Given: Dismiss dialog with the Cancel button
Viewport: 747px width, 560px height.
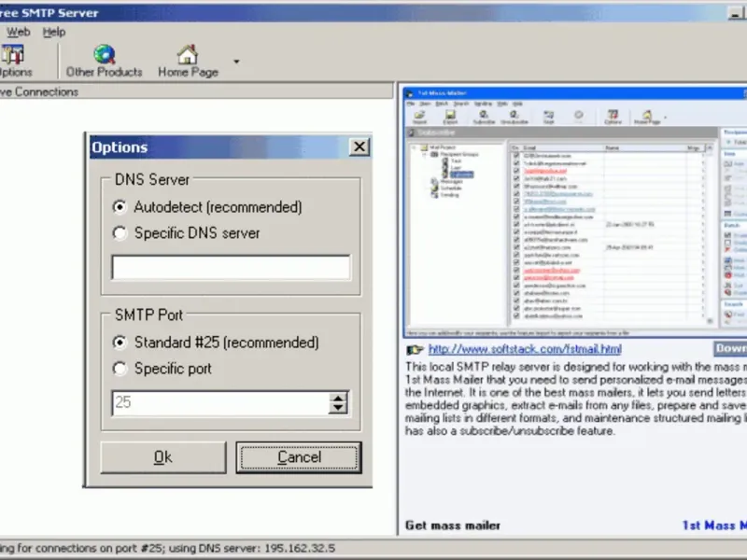Looking at the screenshot, I should tap(299, 457).
